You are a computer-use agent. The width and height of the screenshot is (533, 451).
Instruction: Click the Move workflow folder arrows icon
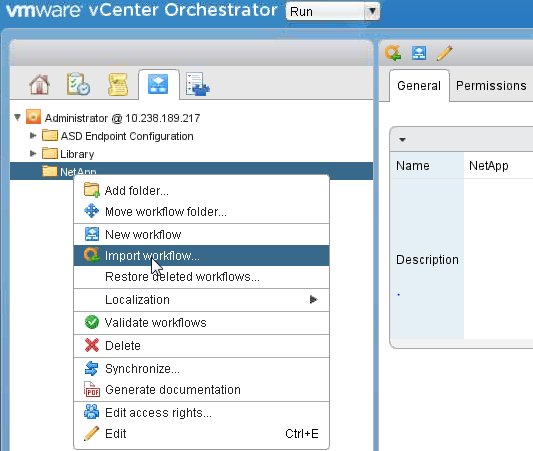91,211
